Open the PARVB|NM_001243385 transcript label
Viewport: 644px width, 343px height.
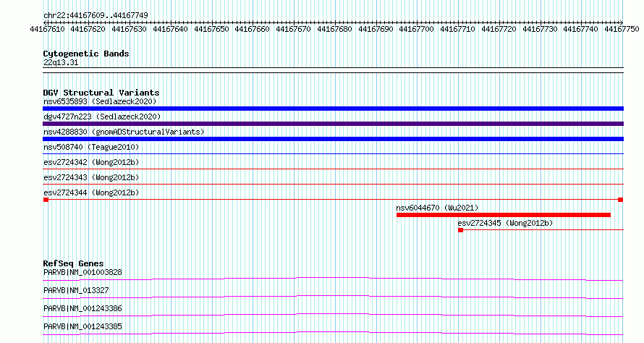click(82, 326)
